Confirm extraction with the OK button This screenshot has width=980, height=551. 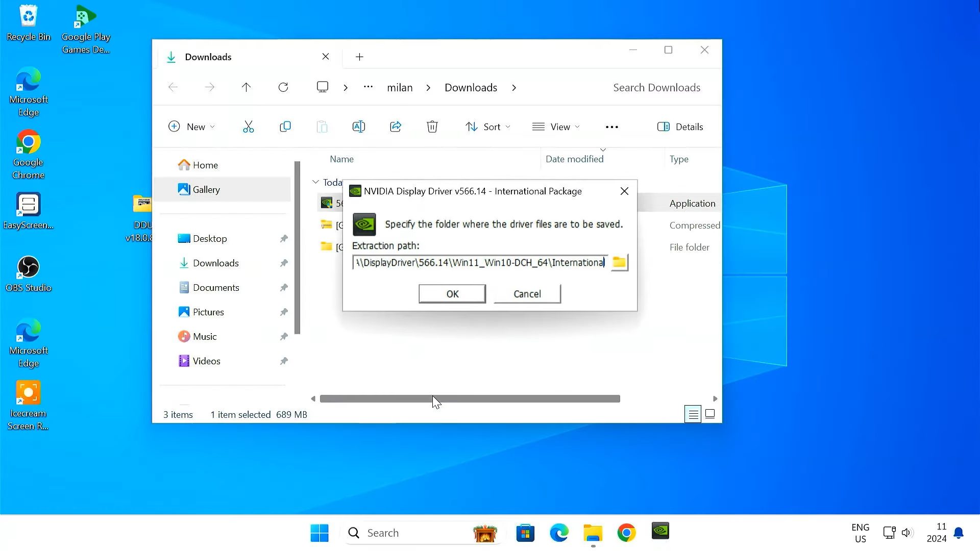point(452,294)
